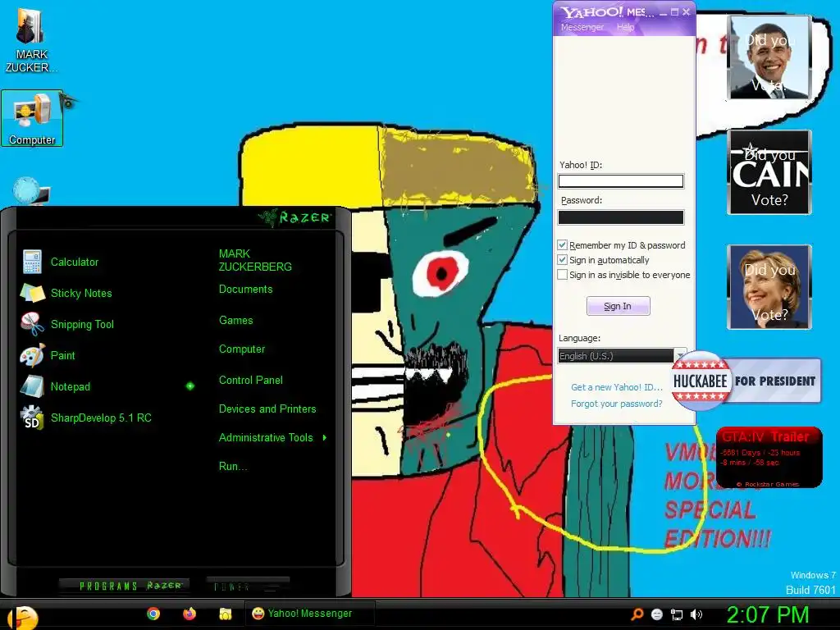Click Forgot your password link
Screen dimensions: 840x630
coord(616,404)
